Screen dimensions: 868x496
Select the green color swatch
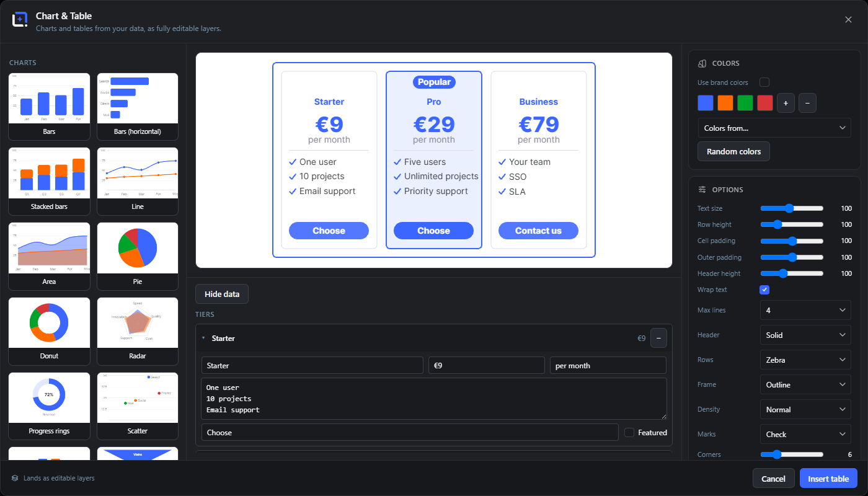(x=745, y=103)
